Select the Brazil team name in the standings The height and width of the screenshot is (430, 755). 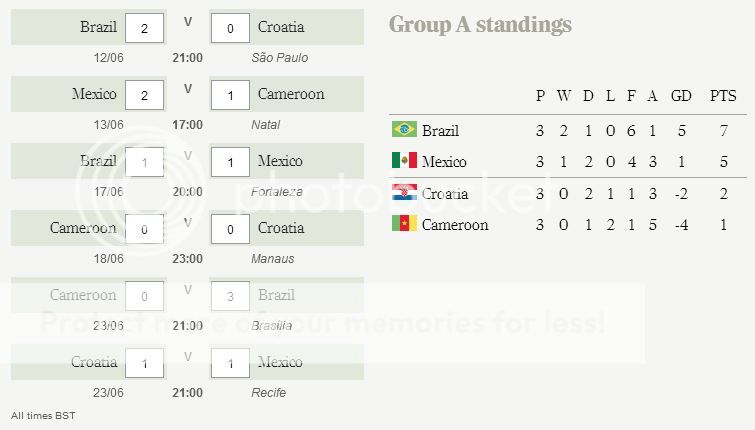coord(441,130)
